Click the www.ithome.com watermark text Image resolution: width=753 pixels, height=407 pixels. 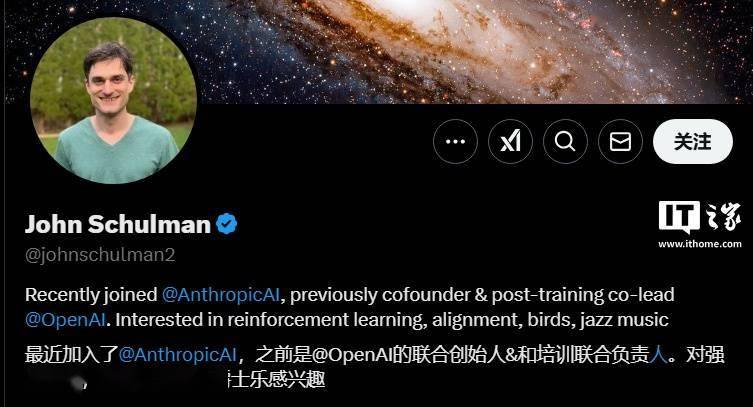pyautogui.click(x=700, y=244)
